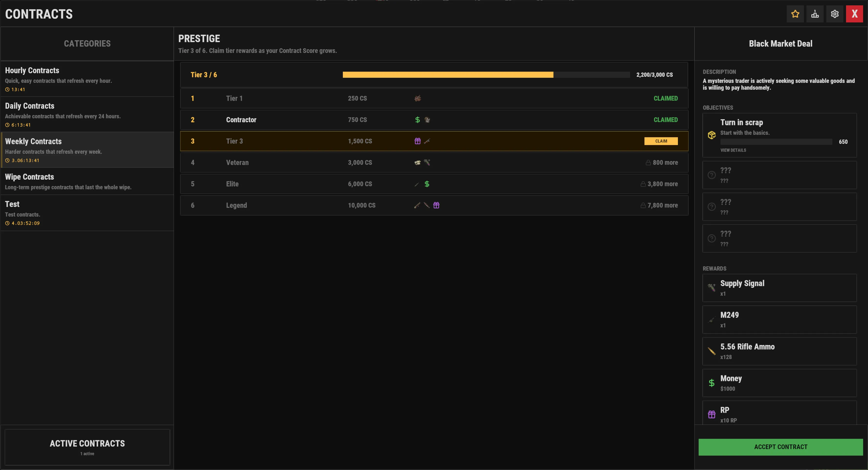The width and height of the screenshot is (868, 470).
Task: Select the Veteran tier row
Action: click(x=434, y=163)
